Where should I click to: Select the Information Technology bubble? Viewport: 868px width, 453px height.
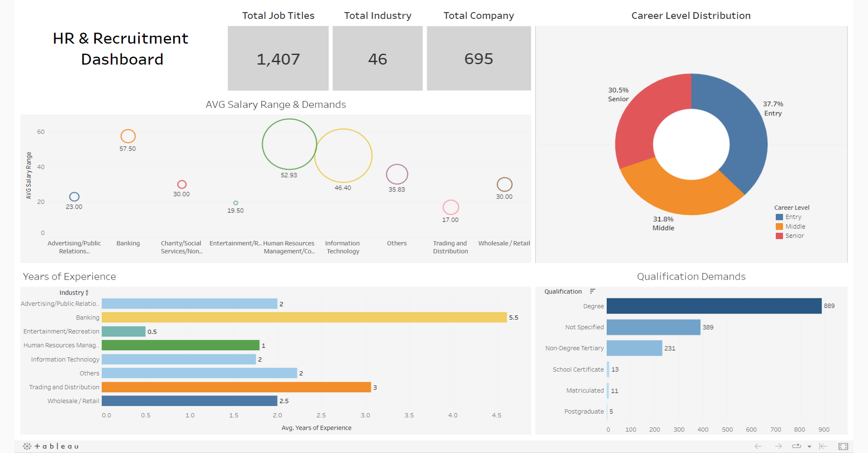[x=343, y=156]
